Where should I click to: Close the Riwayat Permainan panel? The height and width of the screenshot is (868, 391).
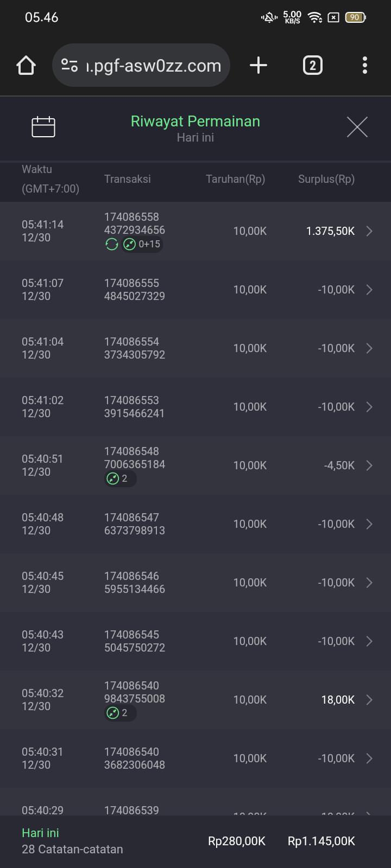point(357,127)
